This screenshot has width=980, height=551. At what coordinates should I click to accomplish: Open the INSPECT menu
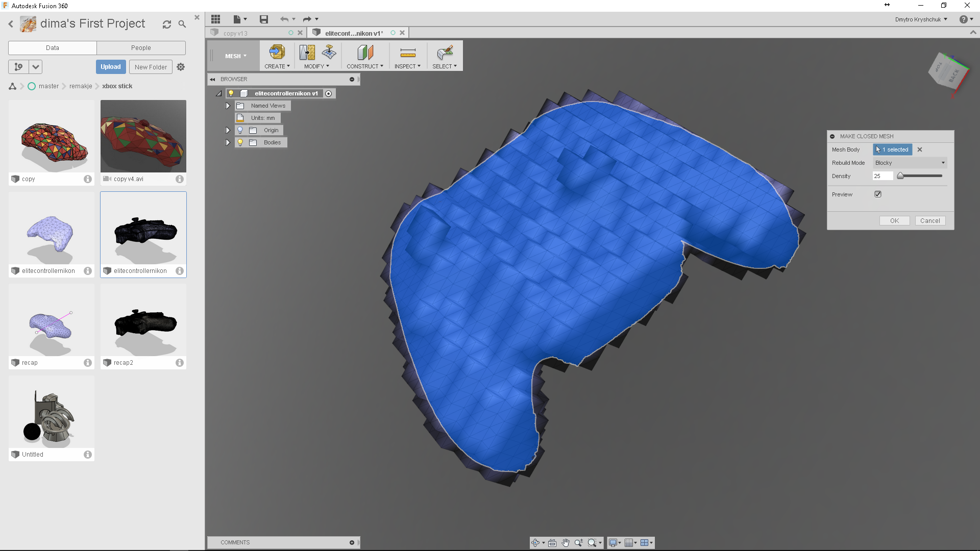(x=407, y=66)
